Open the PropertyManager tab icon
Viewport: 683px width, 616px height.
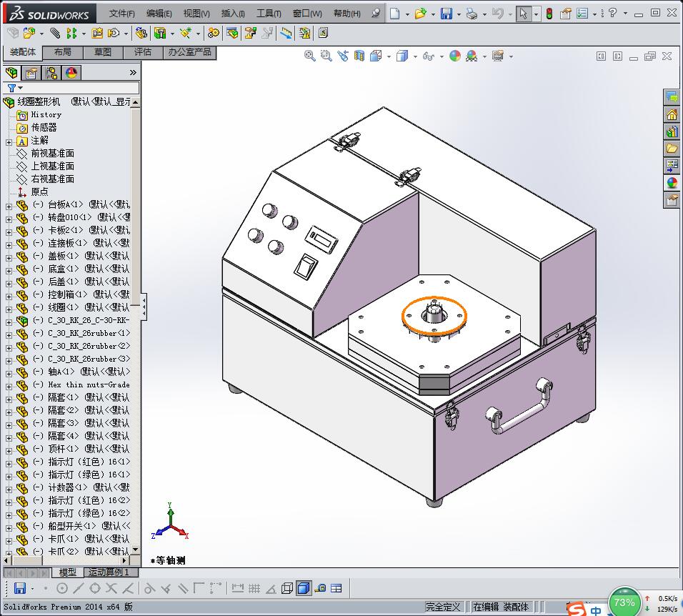pyautogui.click(x=31, y=73)
